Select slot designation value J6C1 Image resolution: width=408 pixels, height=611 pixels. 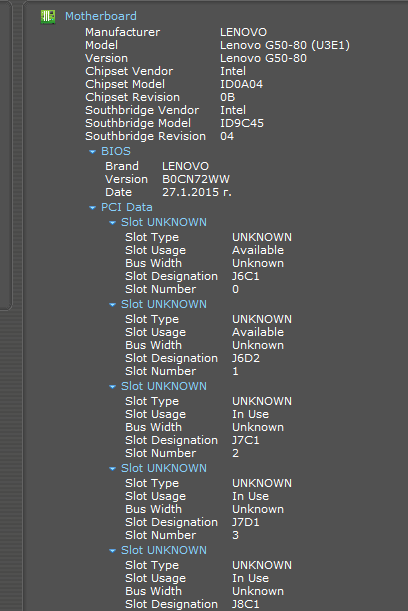(x=246, y=276)
